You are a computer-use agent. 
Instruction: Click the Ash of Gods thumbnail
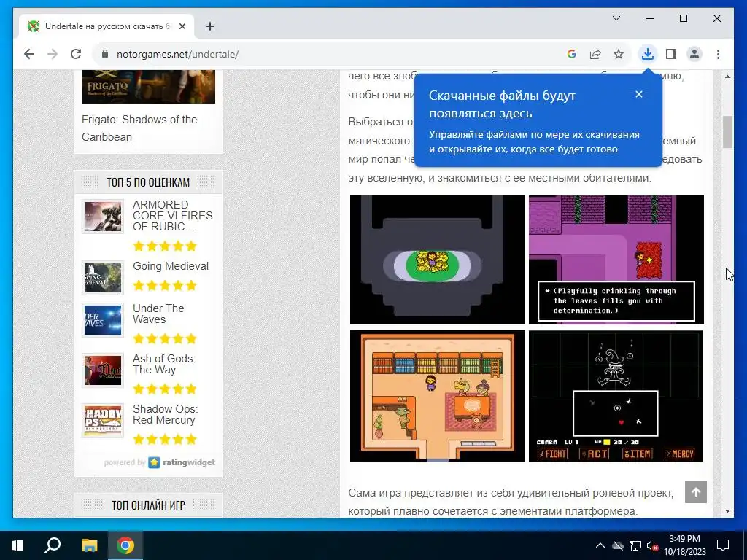(x=102, y=370)
